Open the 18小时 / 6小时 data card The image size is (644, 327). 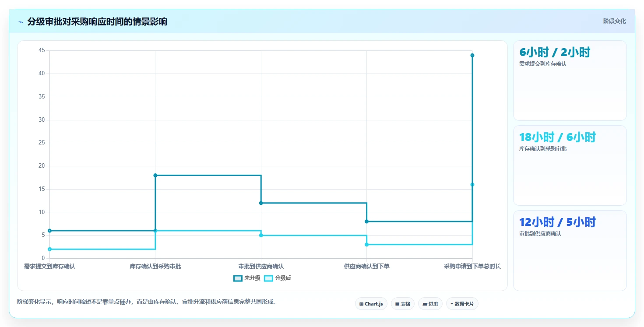tap(570, 165)
